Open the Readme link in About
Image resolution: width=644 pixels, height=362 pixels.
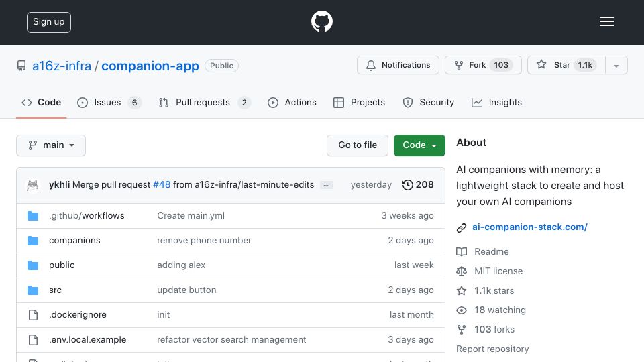pos(492,251)
